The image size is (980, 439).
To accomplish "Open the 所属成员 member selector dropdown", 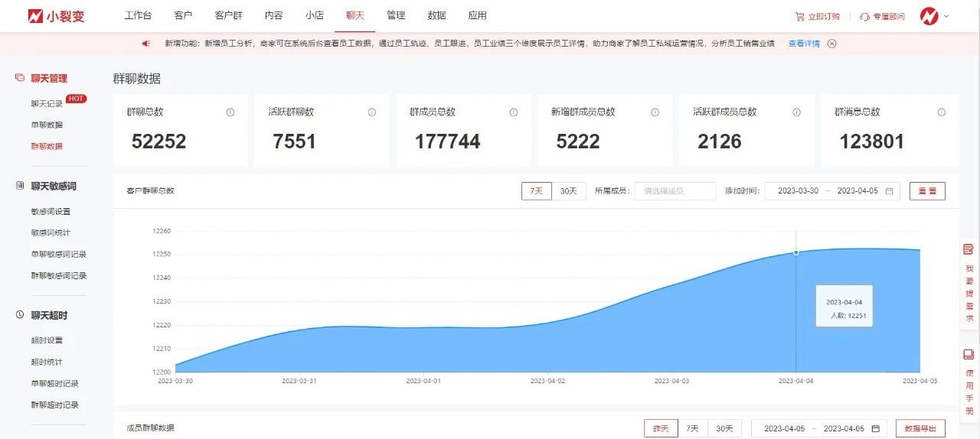I will [675, 191].
